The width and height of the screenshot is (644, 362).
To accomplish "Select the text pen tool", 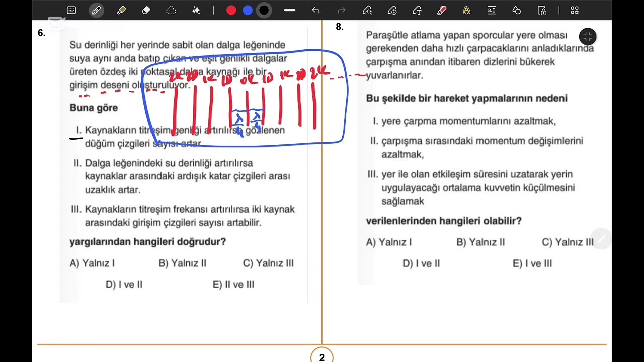I will tap(417, 10).
